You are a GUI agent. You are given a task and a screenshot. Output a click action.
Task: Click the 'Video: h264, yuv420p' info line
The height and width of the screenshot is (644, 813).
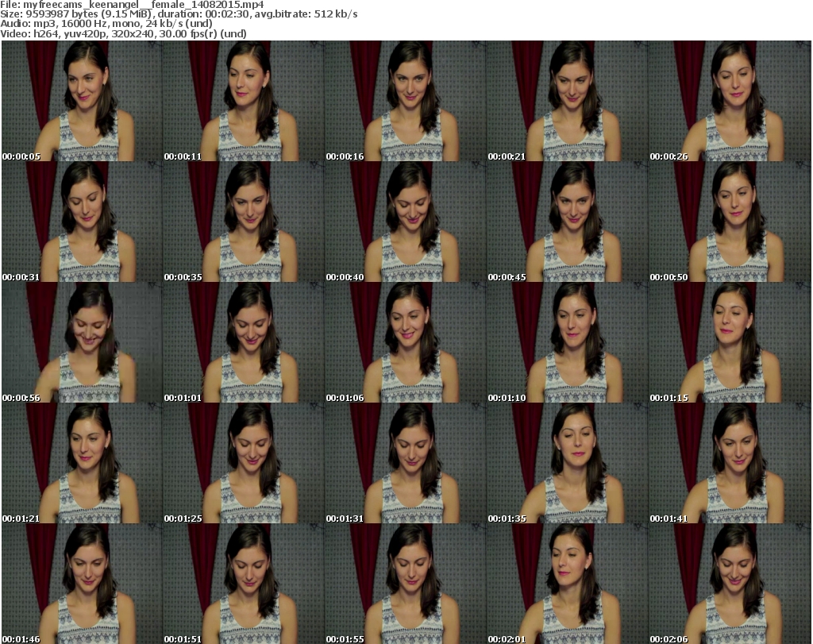point(123,33)
